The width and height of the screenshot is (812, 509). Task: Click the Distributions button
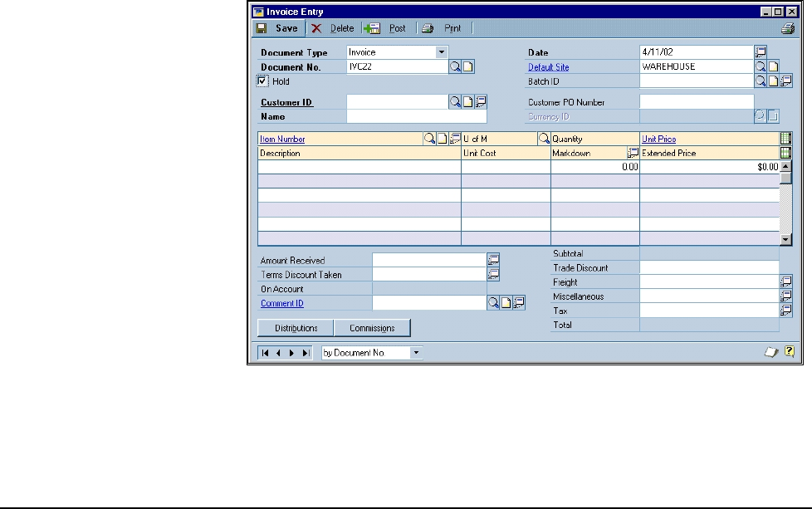tap(296, 328)
